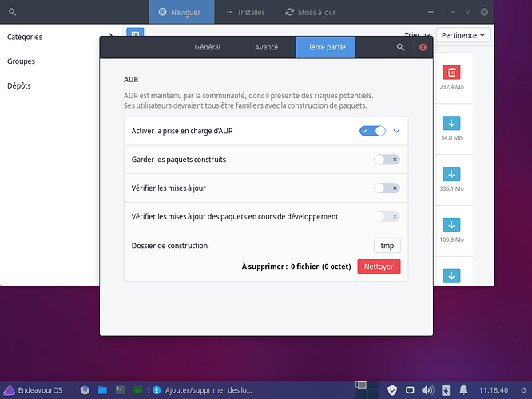Open the file manager from the taskbar
The width and height of the screenshot is (532, 399).
(x=102, y=390)
